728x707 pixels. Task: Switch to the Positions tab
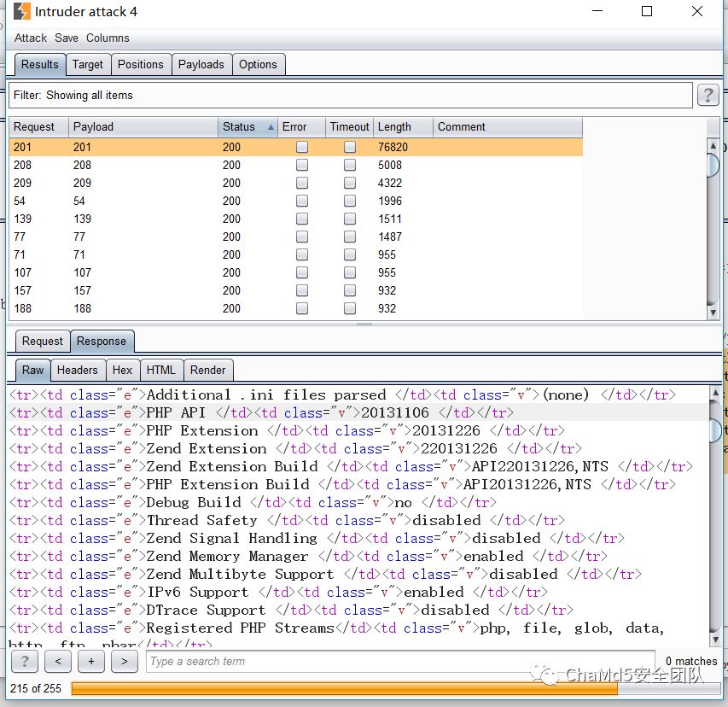pos(141,65)
